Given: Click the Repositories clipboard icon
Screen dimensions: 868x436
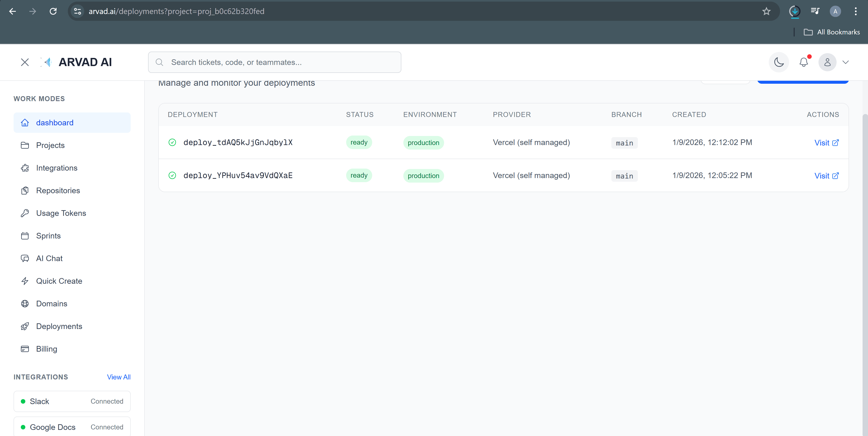Looking at the screenshot, I should [x=25, y=191].
